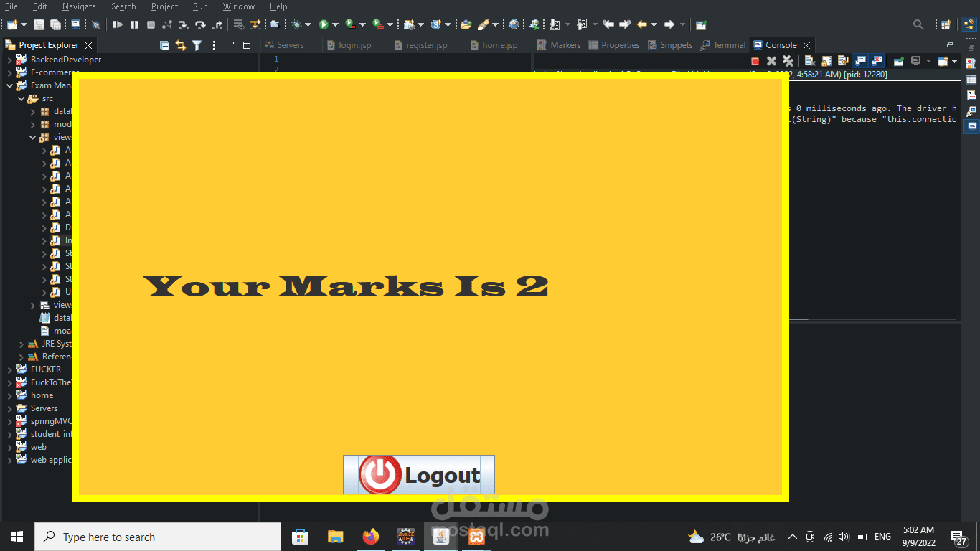
Task: Close the Project Explorer view
Action: 88,45
